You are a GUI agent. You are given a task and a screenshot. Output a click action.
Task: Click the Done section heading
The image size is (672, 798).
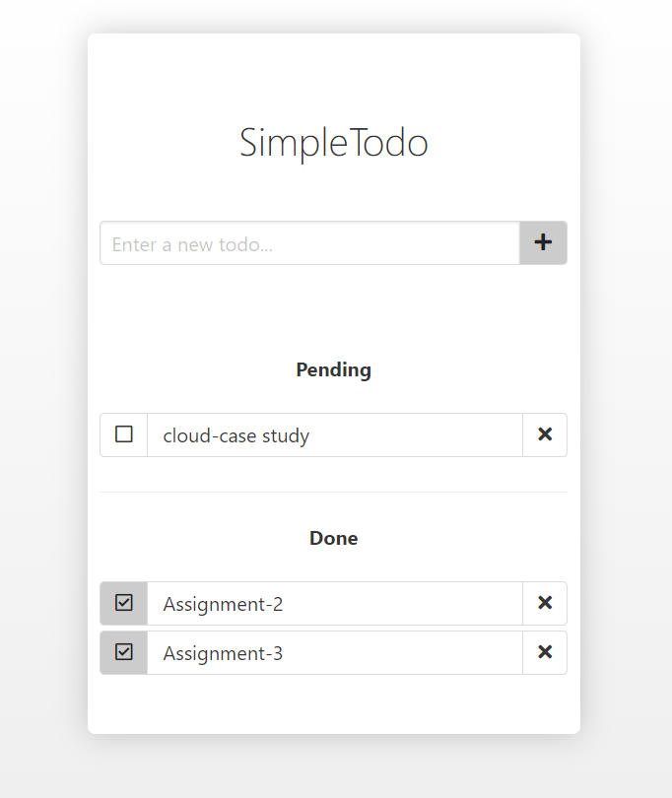click(333, 538)
